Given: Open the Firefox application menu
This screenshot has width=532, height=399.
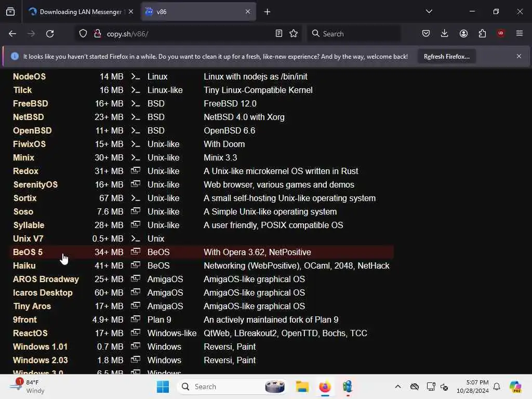Looking at the screenshot, I should [520, 33].
